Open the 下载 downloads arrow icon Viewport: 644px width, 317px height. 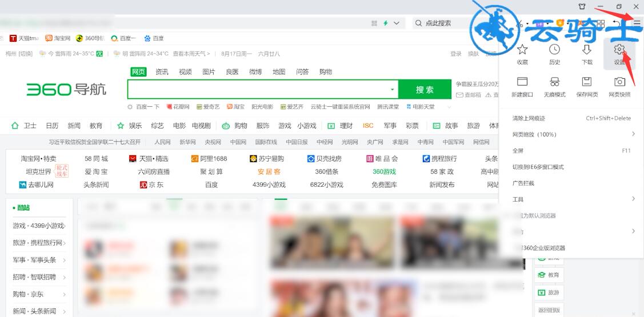[x=587, y=50]
